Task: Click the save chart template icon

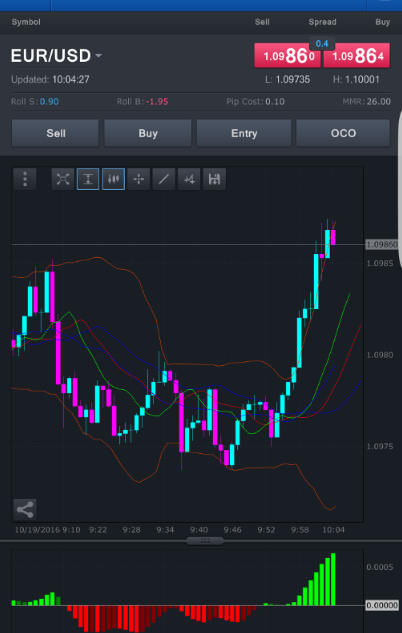Action: (x=214, y=179)
